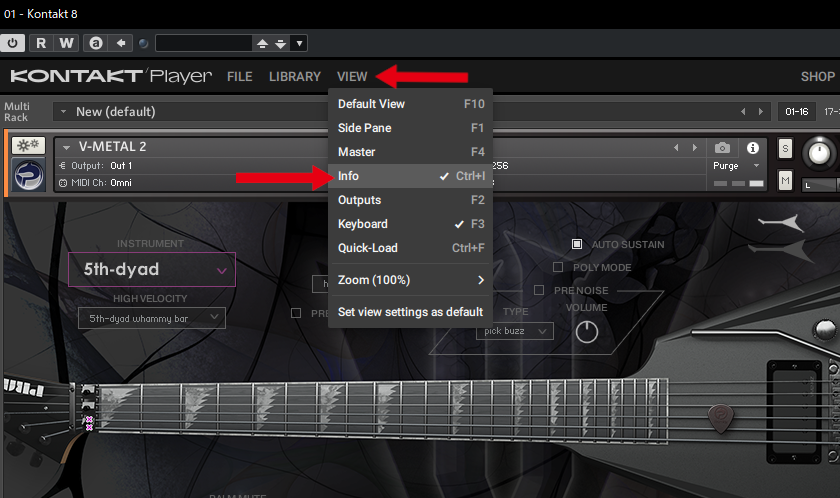Toggle the POLY MODE checkbox
The width and height of the screenshot is (840, 498).
558,267
